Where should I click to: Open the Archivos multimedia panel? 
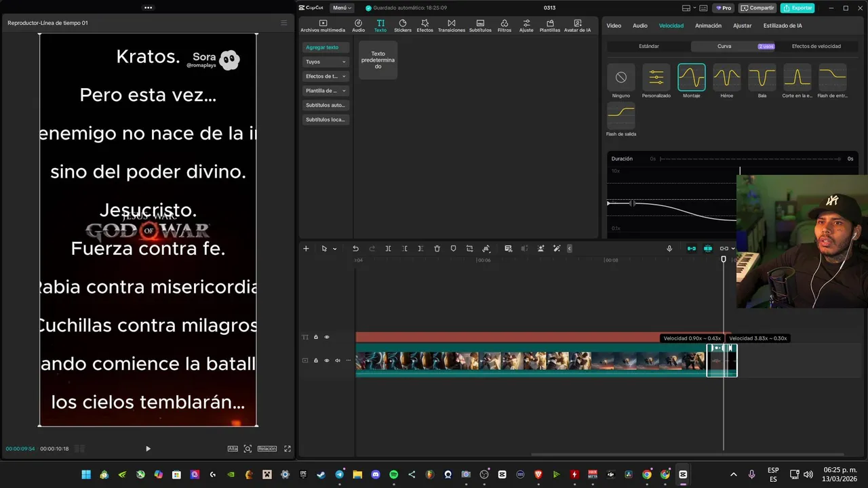323,26
